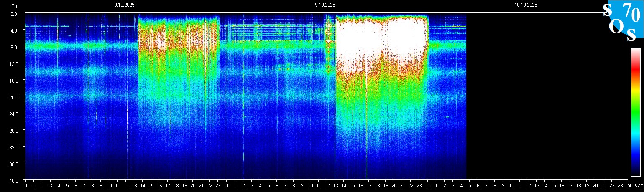Click the hour 24 tick label

tap(628, 186)
